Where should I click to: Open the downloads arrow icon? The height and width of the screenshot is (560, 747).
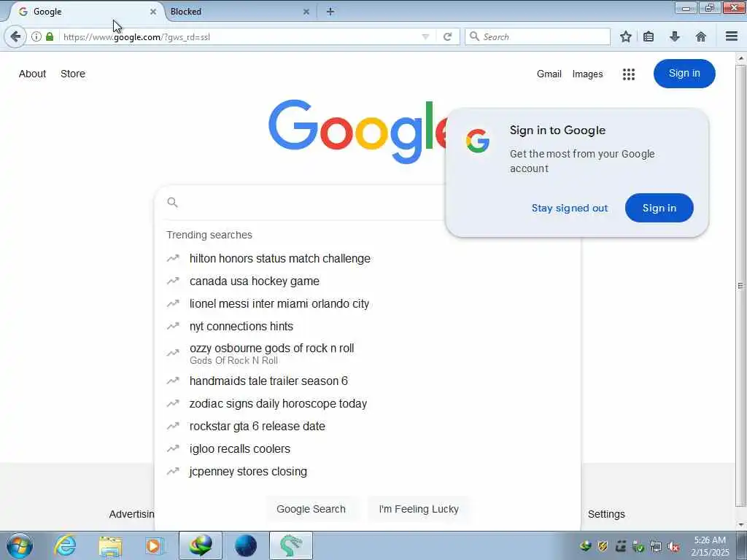point(675,36)
